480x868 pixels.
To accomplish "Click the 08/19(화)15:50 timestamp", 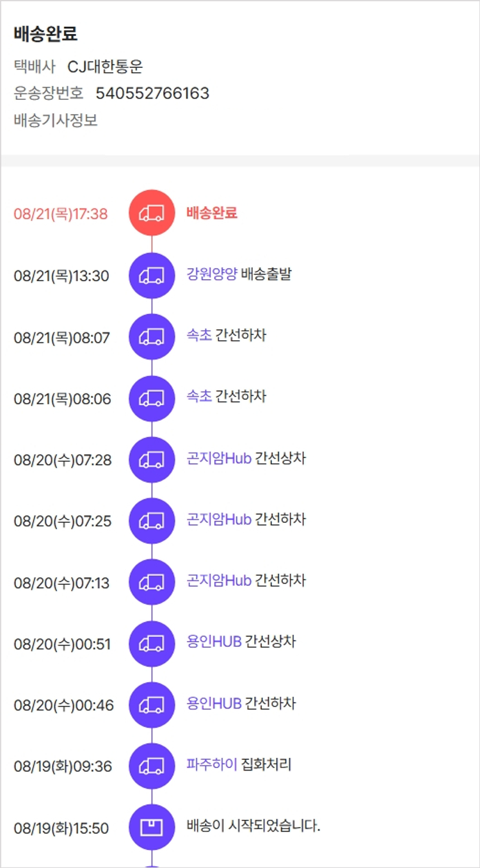I will [61, 828].
